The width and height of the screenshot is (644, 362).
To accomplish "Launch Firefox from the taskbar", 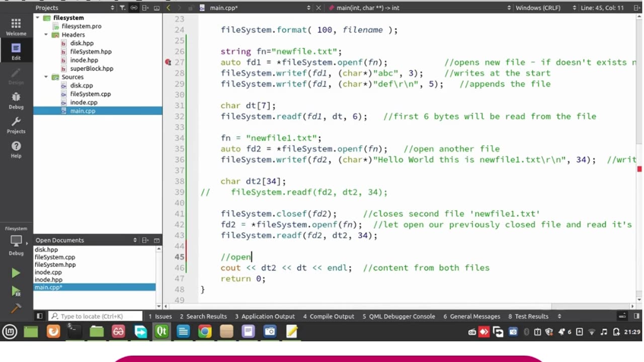I will click(53, 332).
